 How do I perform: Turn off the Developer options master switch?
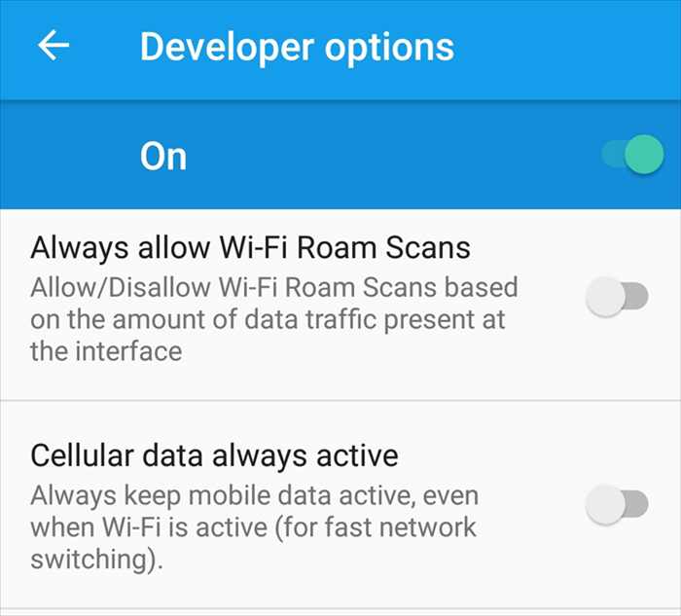coord(632,154)
